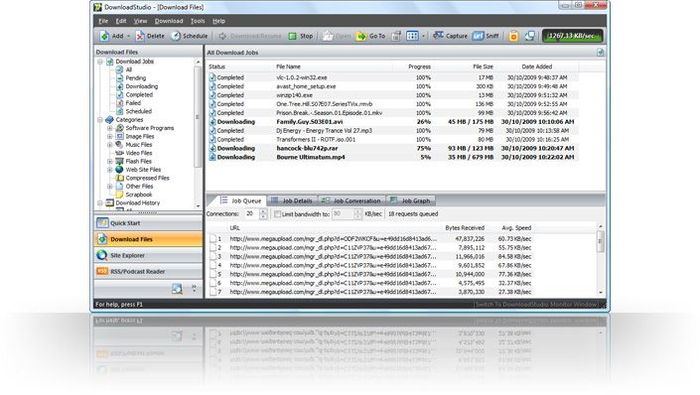The height and width of the screenshot is (395, 700).
Task: Open the Tools menu
Action: tap(197, 21)
